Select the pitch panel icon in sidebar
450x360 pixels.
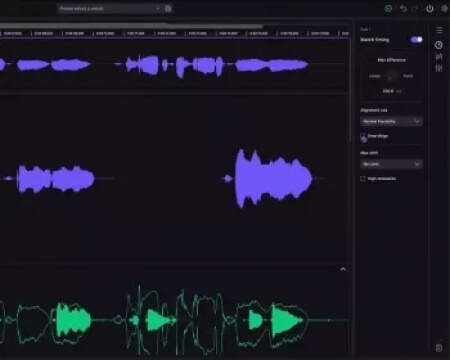tap(439, 57)
